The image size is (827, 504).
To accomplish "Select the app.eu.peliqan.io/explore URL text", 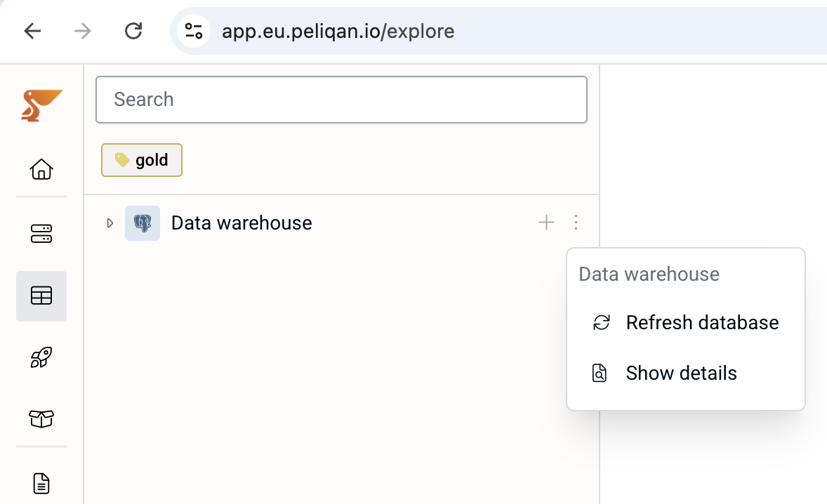I will (338, 32).
